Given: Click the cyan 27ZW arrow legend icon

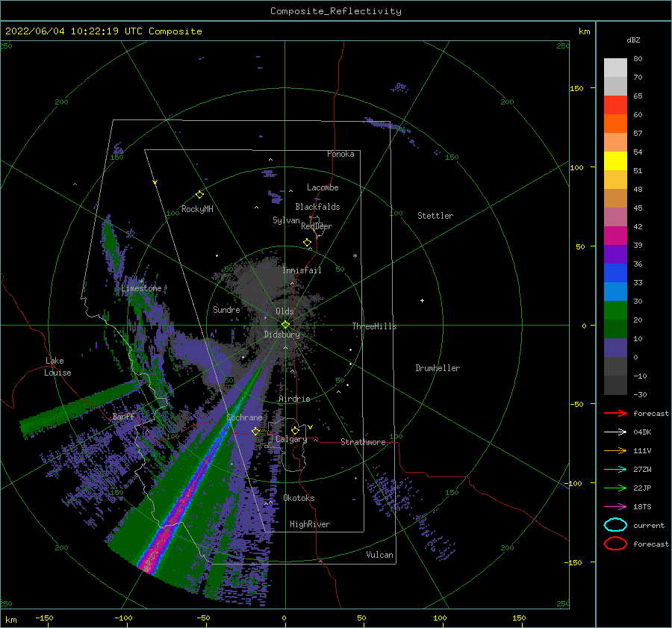Looking at the screenshot, I should click(x=615, y=470).
